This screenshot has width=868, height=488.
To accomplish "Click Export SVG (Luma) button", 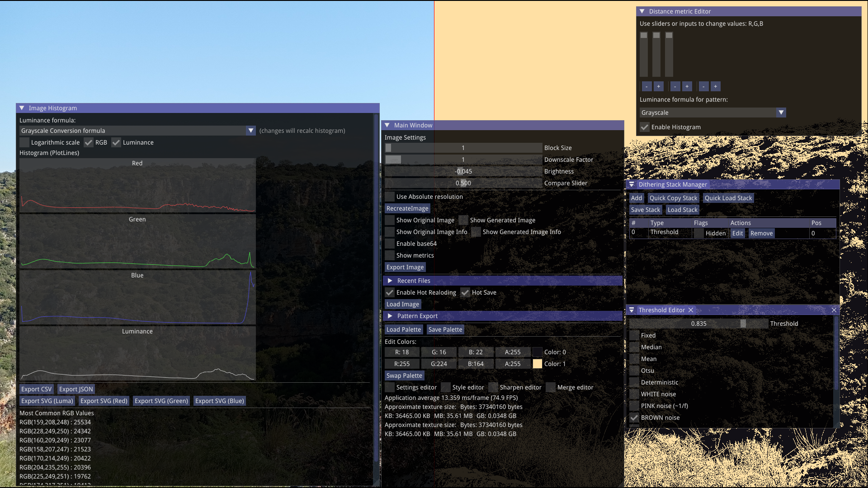I will click(x=47, y=401).
